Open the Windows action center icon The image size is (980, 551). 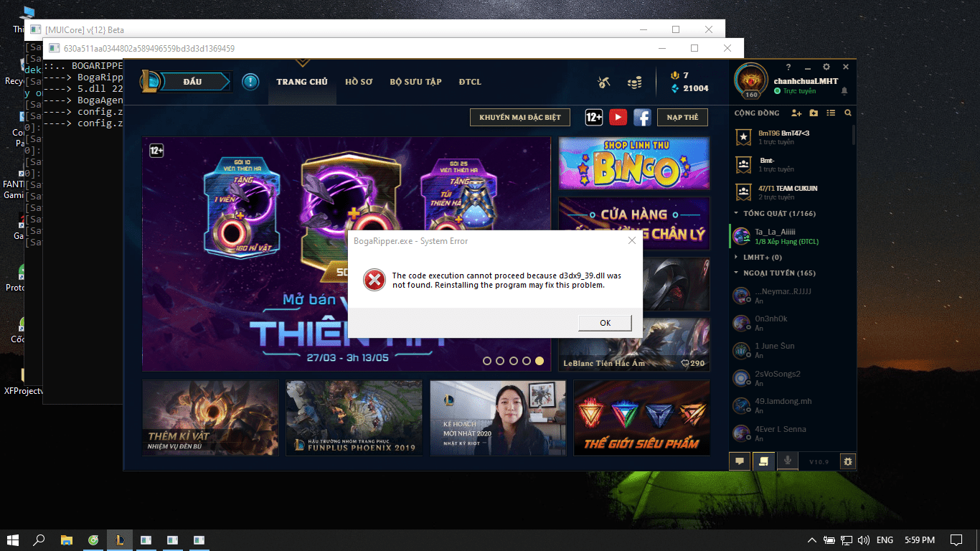(956, 540)
